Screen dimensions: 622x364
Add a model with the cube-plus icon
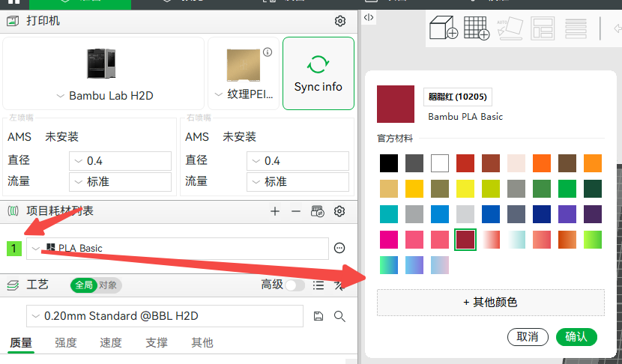[x=443, y=28]
